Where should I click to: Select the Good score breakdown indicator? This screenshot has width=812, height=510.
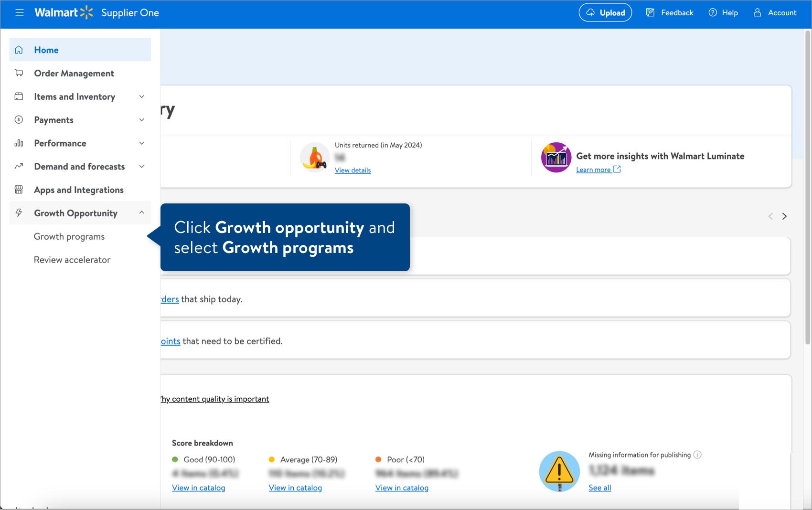[175, 459]
